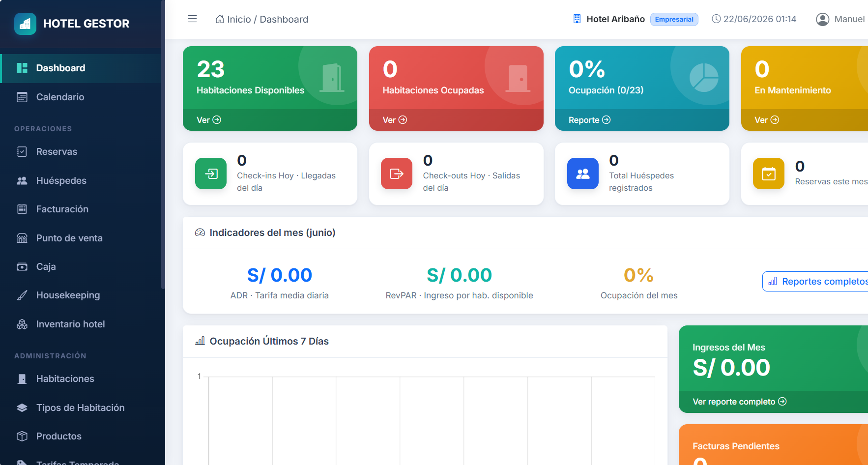The width and height of the screenshot is (868, 465).
Task: Click the Punto de venta shop icon
Action: pos(22,238)
